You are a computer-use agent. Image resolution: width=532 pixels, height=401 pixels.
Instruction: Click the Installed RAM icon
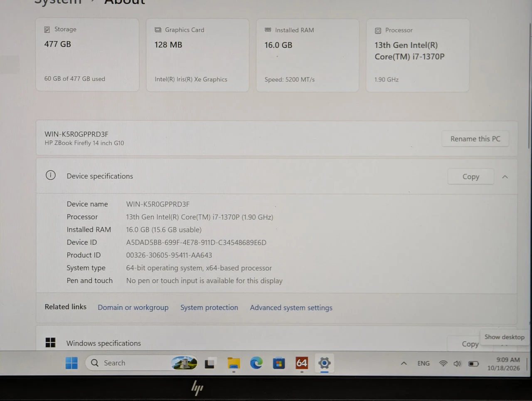coord(268,30)
